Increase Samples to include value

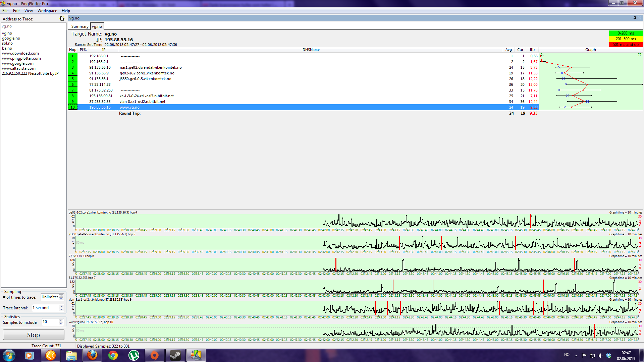point(61,320)
